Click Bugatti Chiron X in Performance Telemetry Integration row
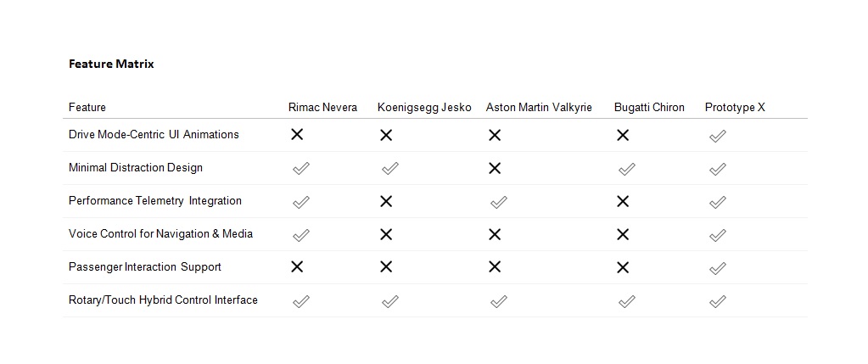Viewport: 868px width, 364px height. tap(623, 201)
